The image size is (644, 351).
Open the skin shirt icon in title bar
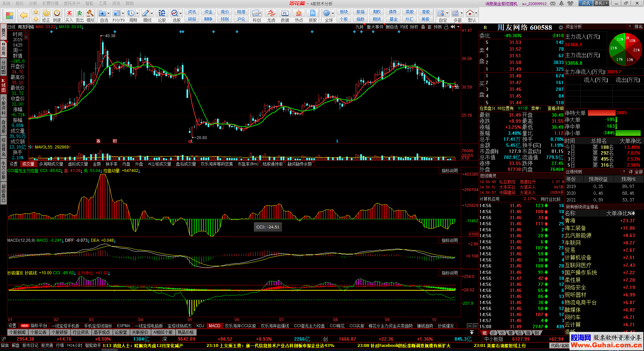[571, 3]
